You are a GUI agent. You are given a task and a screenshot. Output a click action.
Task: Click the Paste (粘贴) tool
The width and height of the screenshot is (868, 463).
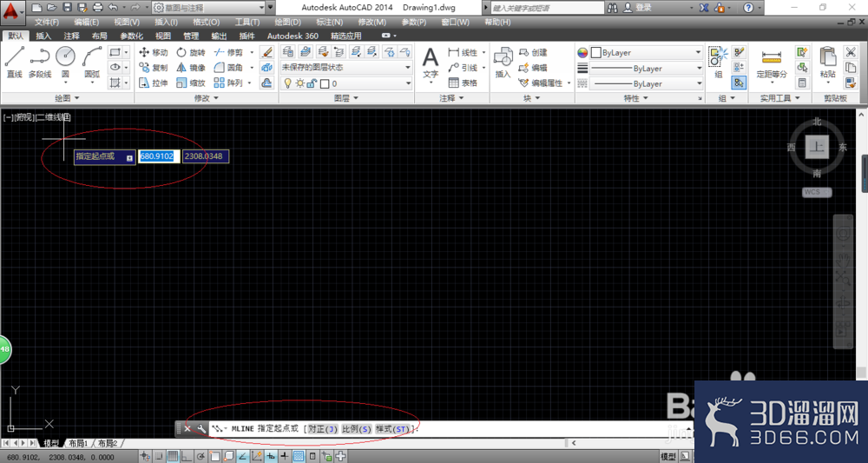[x=828, y=64]
